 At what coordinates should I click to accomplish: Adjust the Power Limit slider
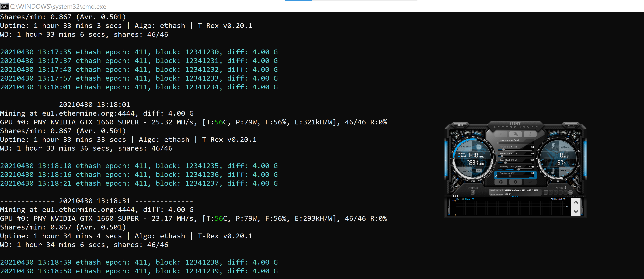click(x=515, y=150)
